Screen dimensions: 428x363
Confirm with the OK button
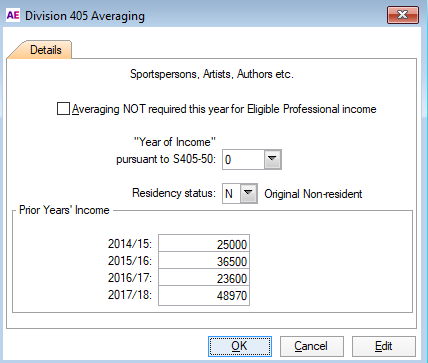[240, 346]
